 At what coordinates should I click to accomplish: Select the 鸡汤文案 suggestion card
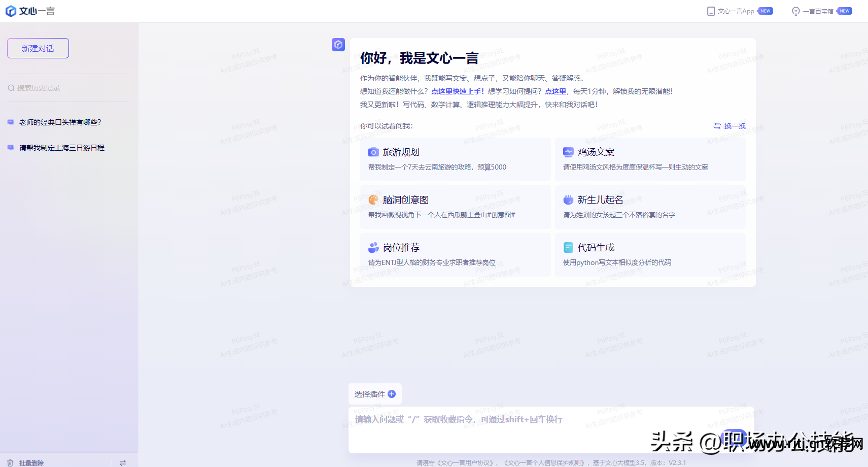[x=650, y=159]
